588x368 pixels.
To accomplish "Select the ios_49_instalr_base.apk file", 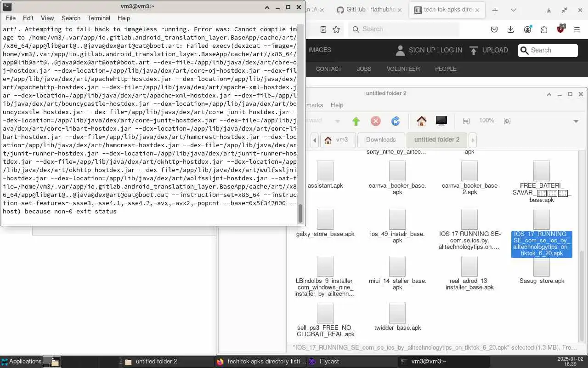I will point(397,226).
